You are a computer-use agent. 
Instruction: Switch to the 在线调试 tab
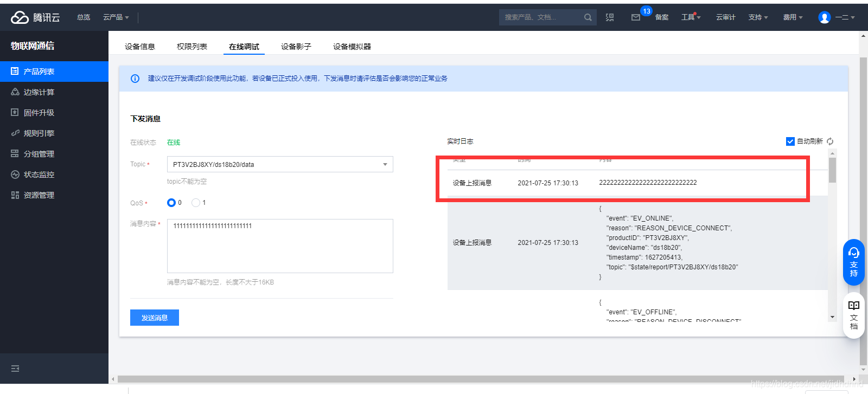click(x=244, y=47)
